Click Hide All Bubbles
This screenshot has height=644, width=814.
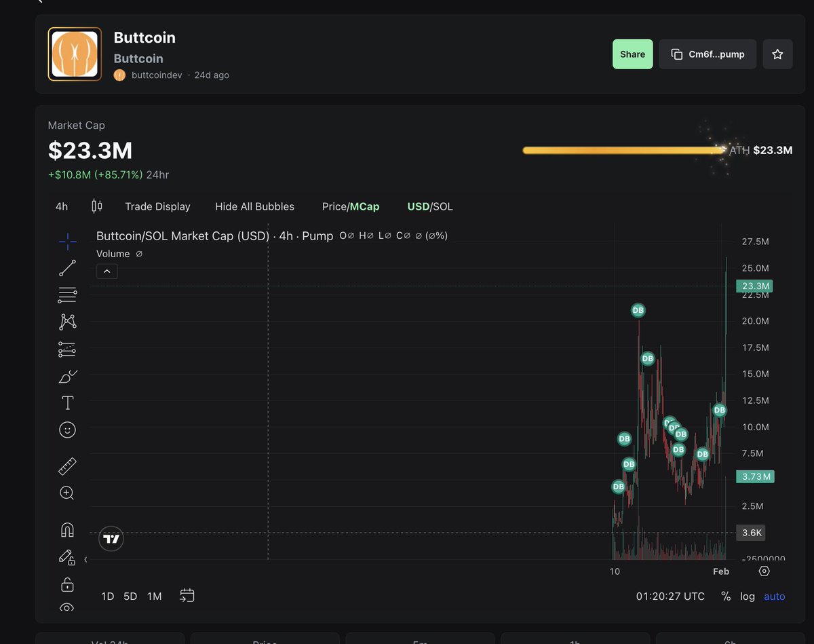point(254,206)
